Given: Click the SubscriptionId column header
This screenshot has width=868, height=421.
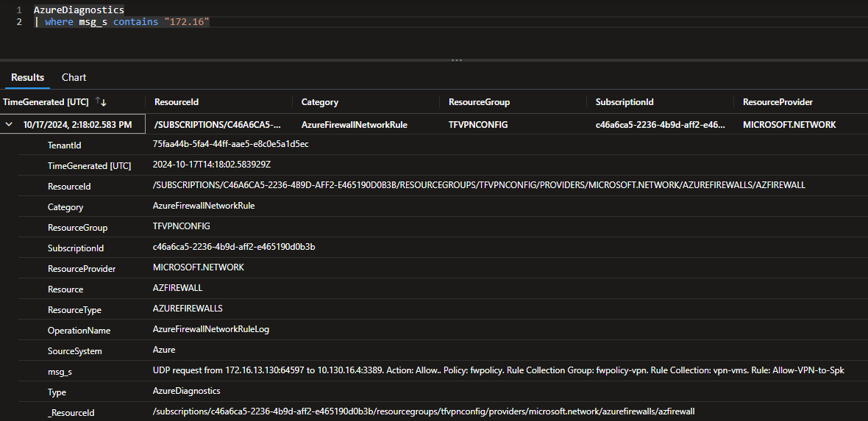Looking at the screenshot, I should [x=625, y=102].
